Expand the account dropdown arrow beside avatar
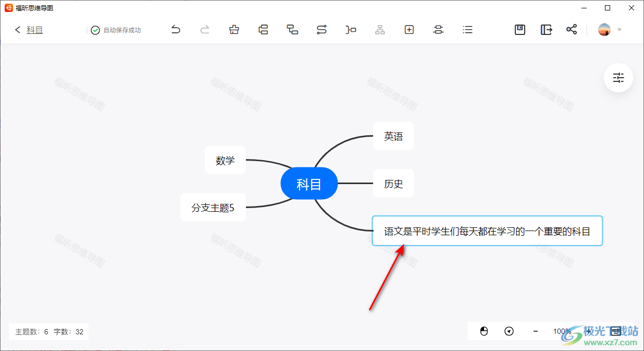Screen dimensions: 644x351 coord(620,30)
